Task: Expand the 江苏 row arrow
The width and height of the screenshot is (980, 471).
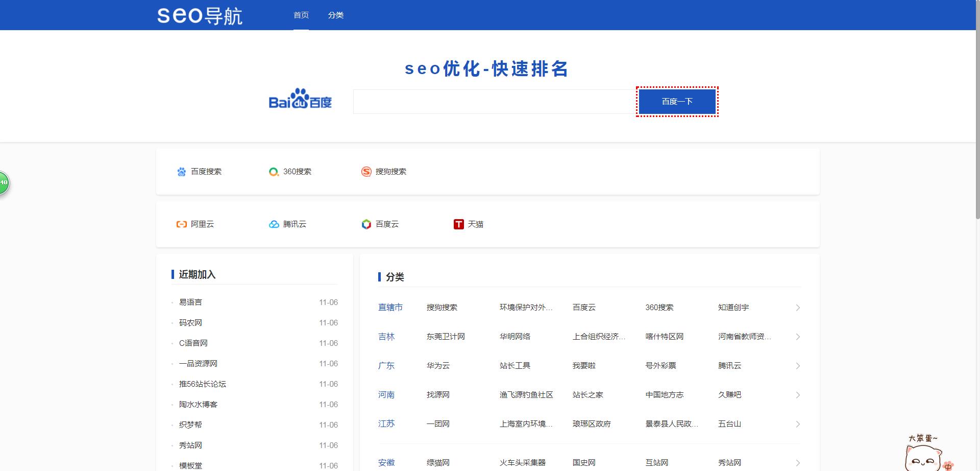Action: 798,424
